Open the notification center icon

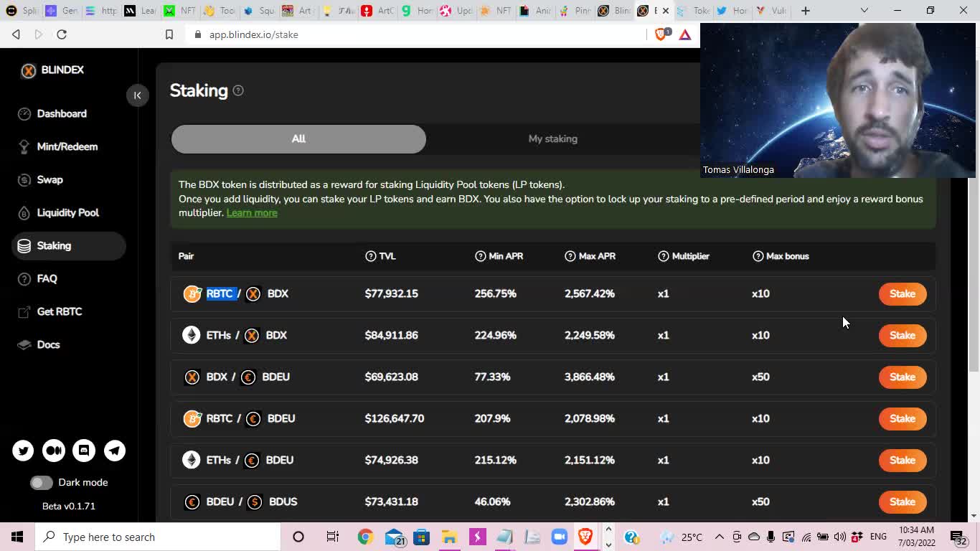tap(959, 537)
